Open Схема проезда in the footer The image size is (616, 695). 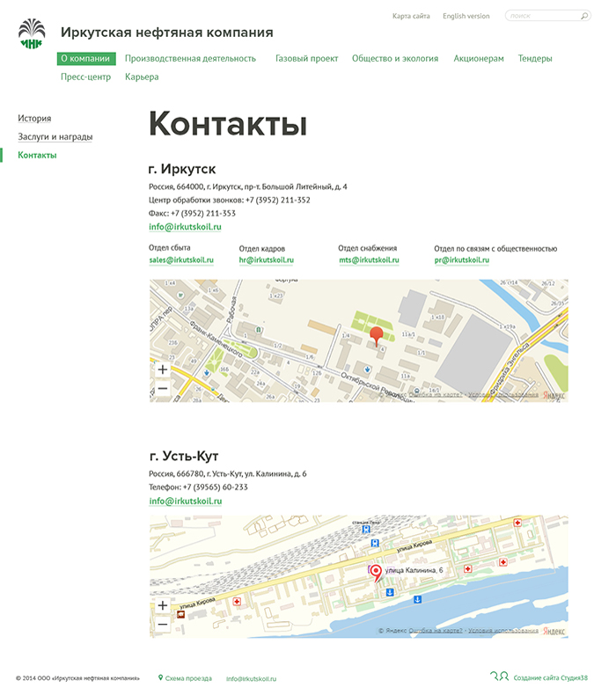[187, 678]
